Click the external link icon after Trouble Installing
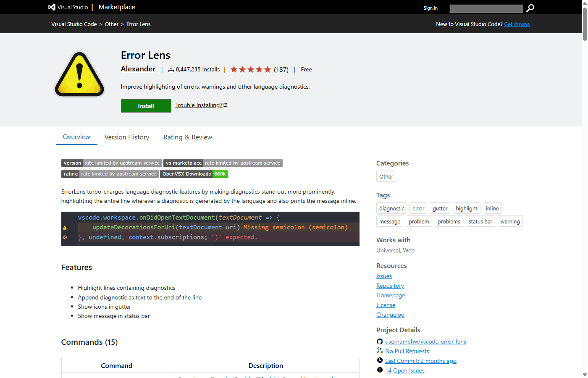Viewport: 588px width, 378px height. pyautogui.click(x=226, y=105)
